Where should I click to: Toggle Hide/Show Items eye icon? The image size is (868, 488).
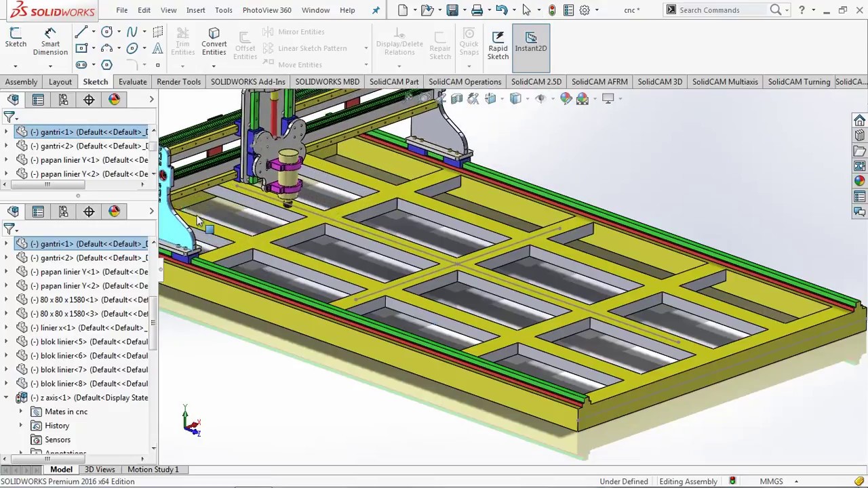pos(540,99)
